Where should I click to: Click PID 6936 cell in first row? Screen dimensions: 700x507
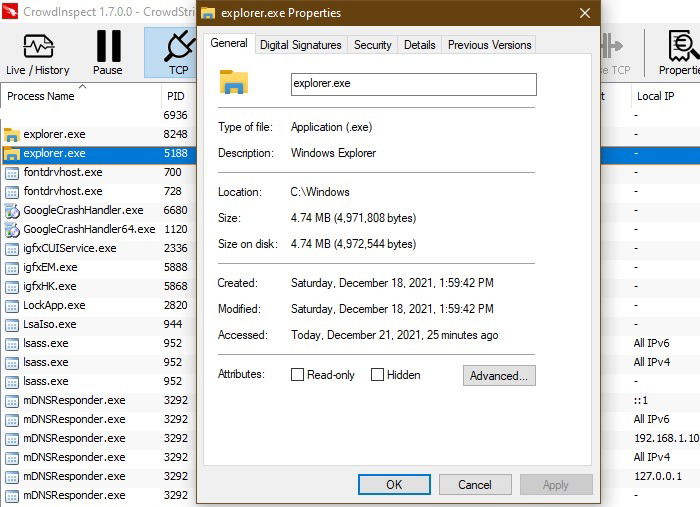click(x=175, y=115)
